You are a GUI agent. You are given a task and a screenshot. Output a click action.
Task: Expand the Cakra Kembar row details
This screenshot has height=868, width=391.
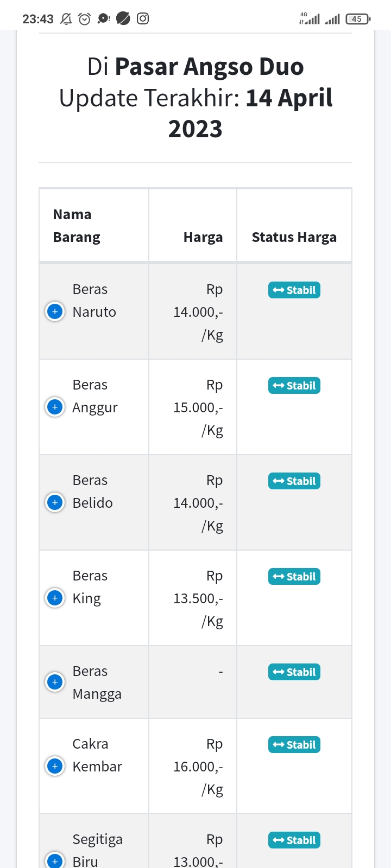coord(55,766)
